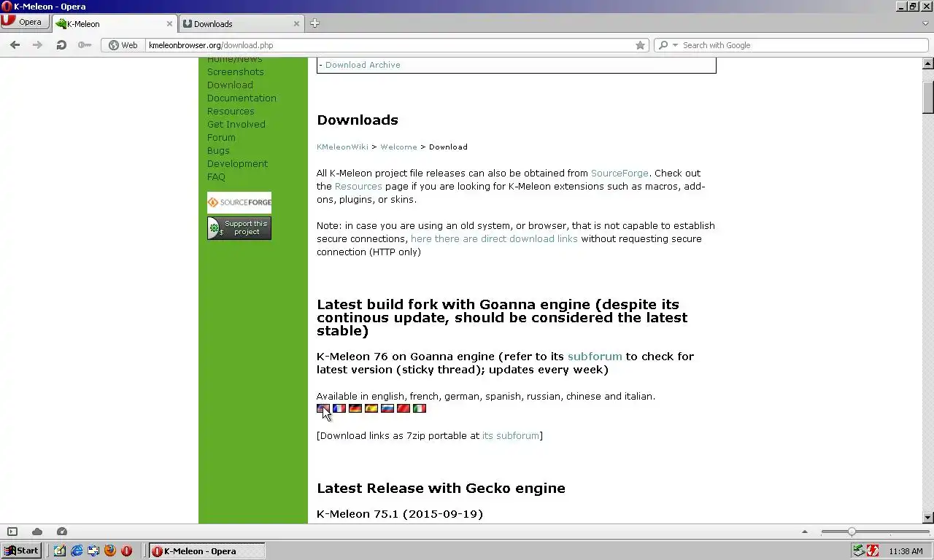This screenshot has height=560, width=934.
Task: Open Screenshots in the sidebar
Action: pos(235,72)
